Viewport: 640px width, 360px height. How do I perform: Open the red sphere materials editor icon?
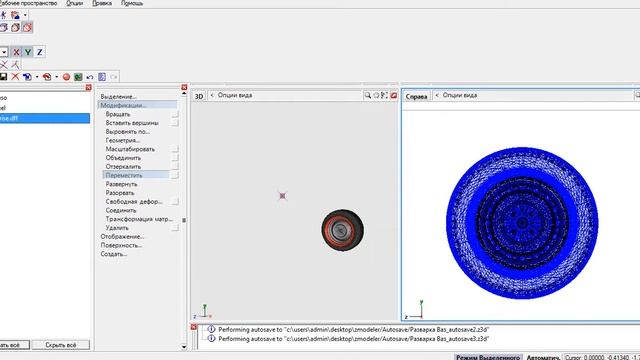[66, 77]
